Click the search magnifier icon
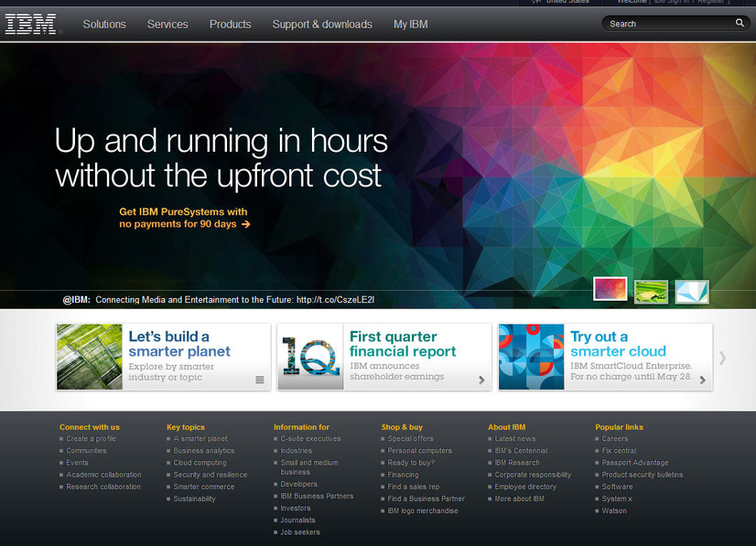756x546 pixels. pos(740,23)
